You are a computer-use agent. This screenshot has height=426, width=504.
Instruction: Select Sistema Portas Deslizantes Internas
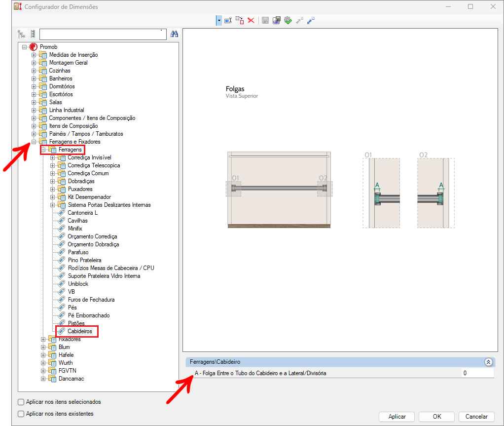(109, 205)
